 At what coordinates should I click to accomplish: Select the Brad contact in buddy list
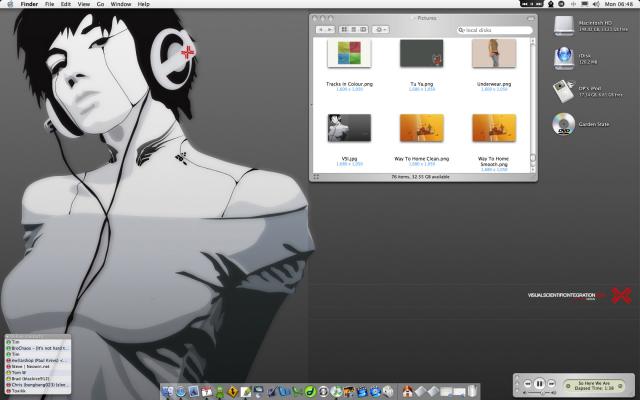click(x=38, y=379)
